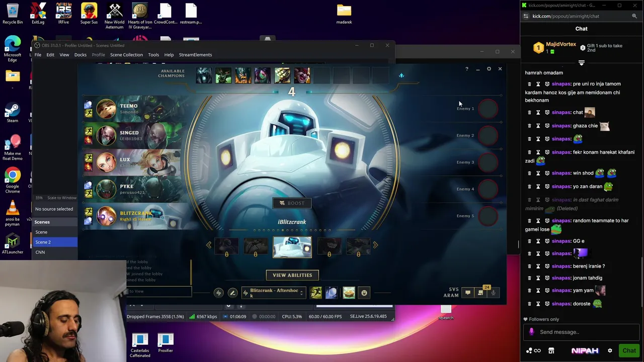Open Recycle Bin desktop icon
This screenshot has height=362, width=644.
click(13, 13)
